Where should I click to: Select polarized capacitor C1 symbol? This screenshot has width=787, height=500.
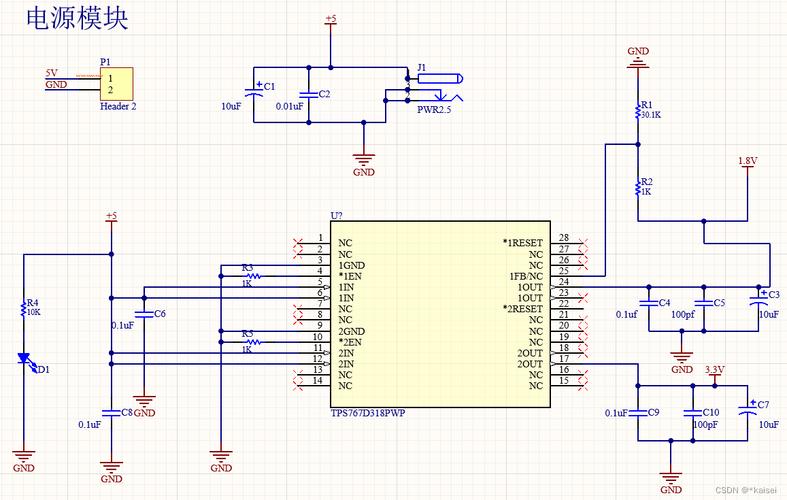click(x=253, y=92)
